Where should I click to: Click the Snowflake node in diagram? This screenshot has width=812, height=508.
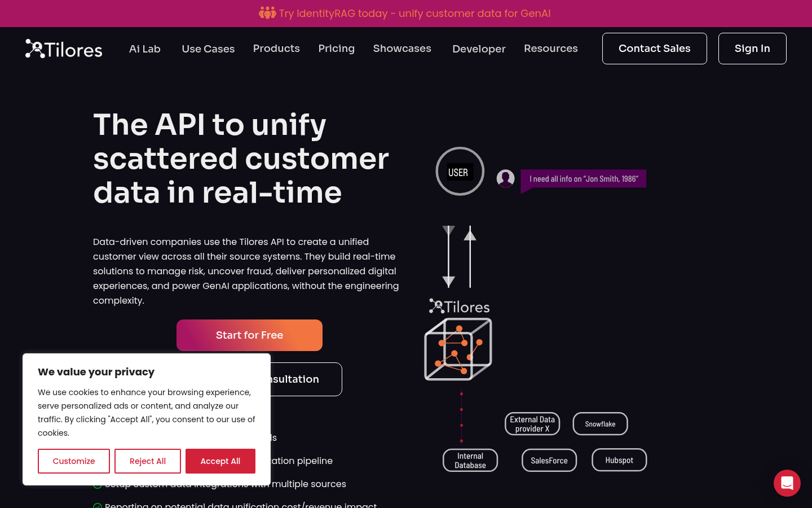pos(600,424)
